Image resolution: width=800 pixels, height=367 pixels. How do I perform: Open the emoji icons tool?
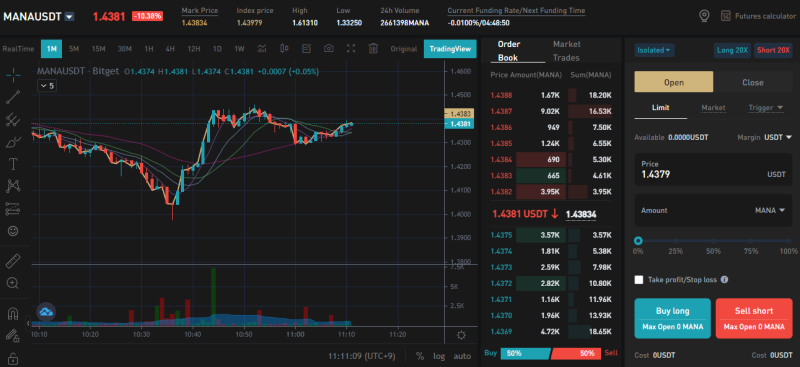(x=13, y=231)
